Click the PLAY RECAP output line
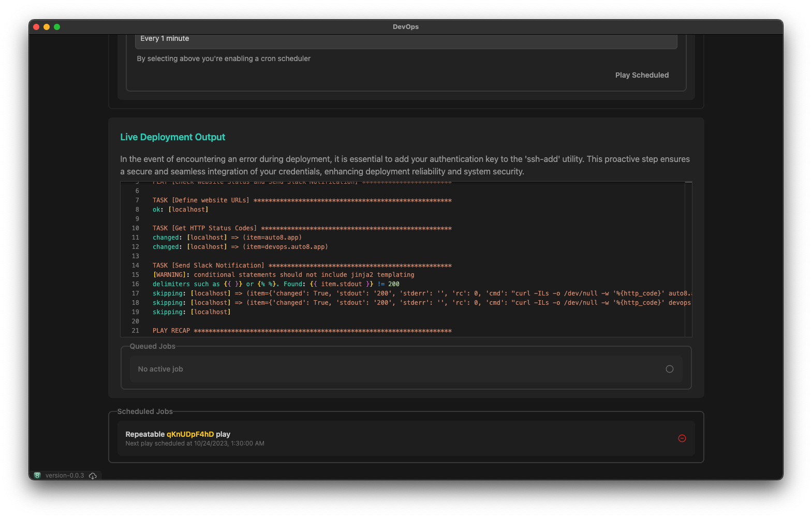 pyautogui.click(x=302, y=331)
